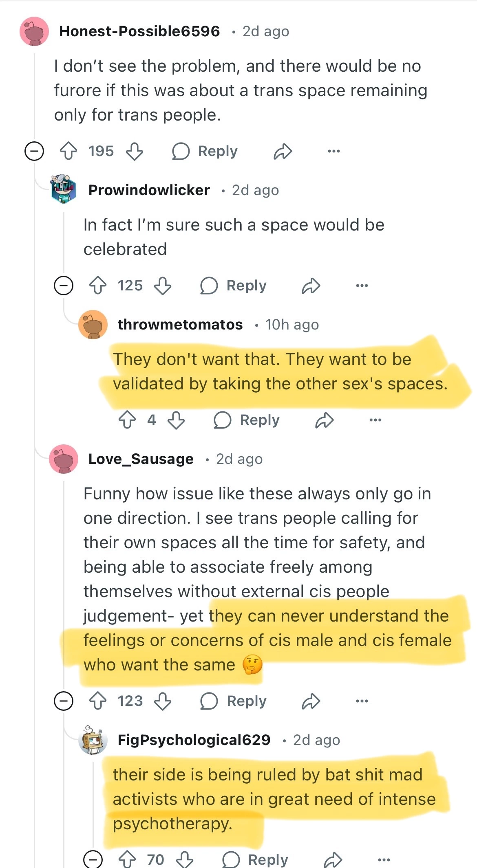Collapse Honest-Possible6596's comment thread
477x868 pixels.
(34, 151)
